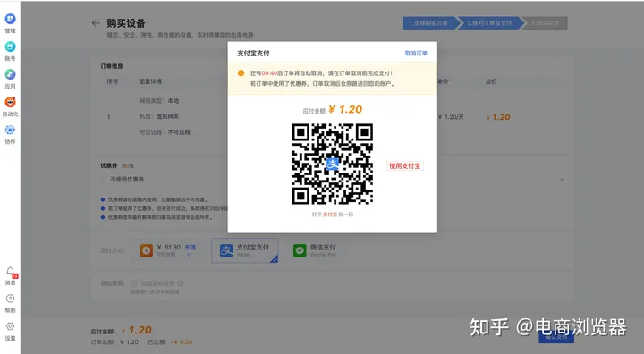Click the 订单信息 heading
The image size is (644, 354).
coord(112,66)
